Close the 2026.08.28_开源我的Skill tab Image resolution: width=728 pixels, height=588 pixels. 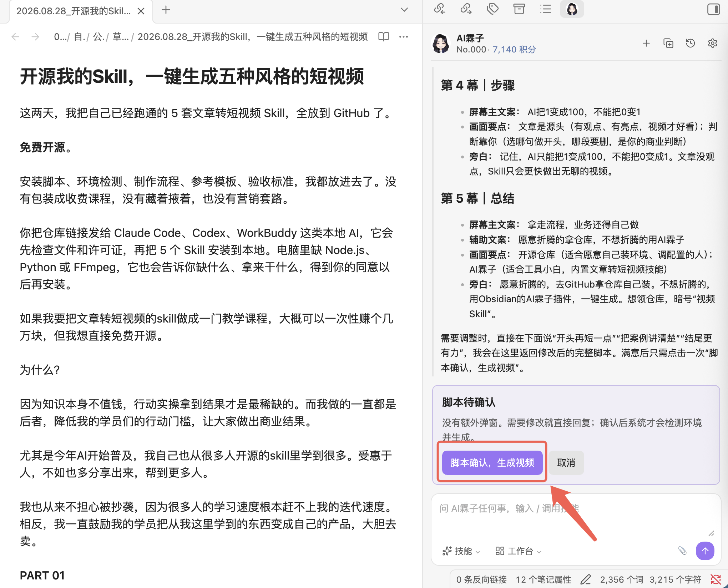tap(141, 11)
